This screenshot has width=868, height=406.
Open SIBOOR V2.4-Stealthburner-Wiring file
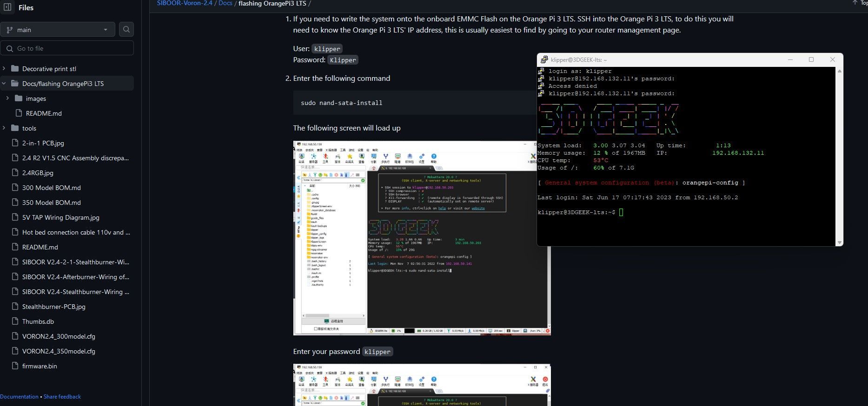point(76,292)
